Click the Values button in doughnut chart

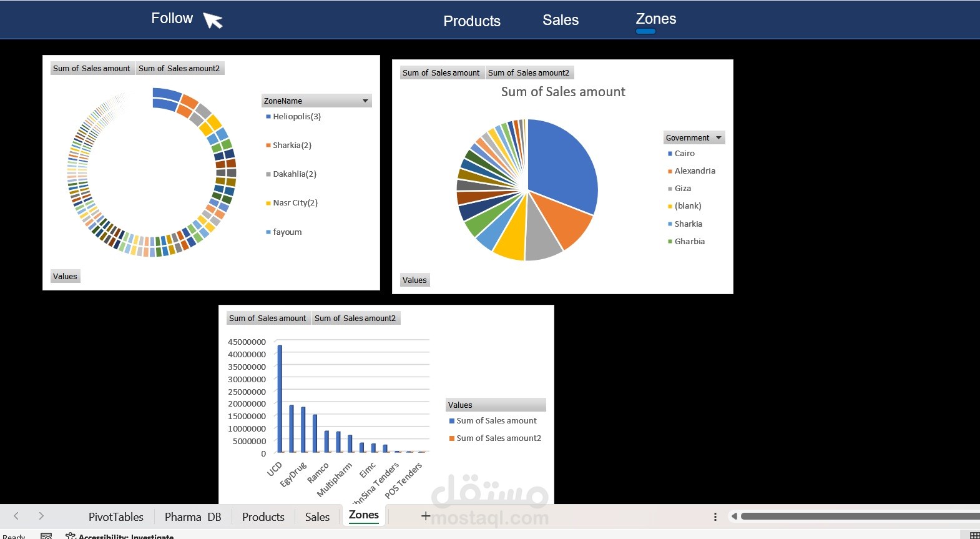[x=65, y=276]
